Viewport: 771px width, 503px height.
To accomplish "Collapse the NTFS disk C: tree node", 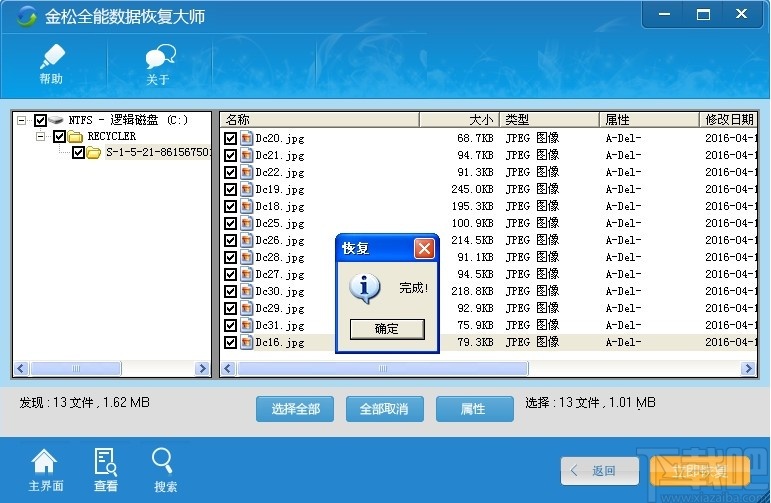I will pos(21,120).
